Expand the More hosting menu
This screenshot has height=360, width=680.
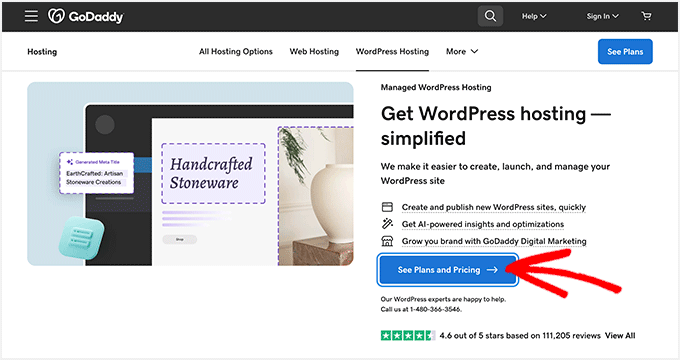click(x=462, y=51)
